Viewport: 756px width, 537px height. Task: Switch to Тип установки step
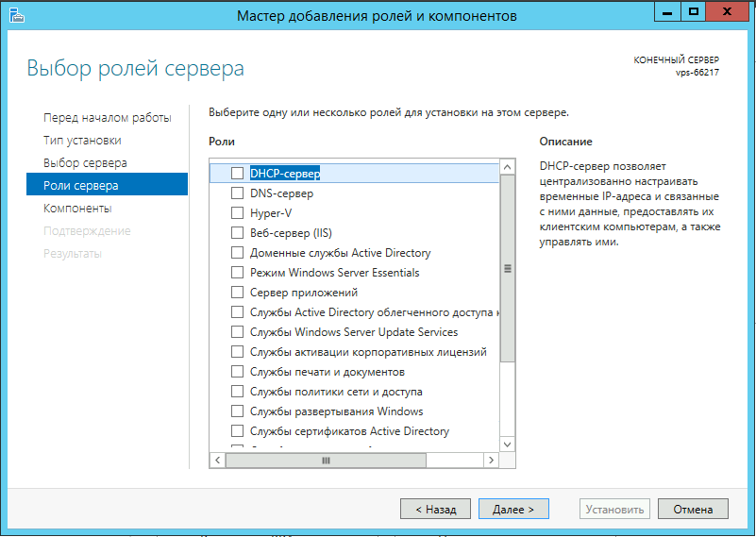click(x=82, y=141)
